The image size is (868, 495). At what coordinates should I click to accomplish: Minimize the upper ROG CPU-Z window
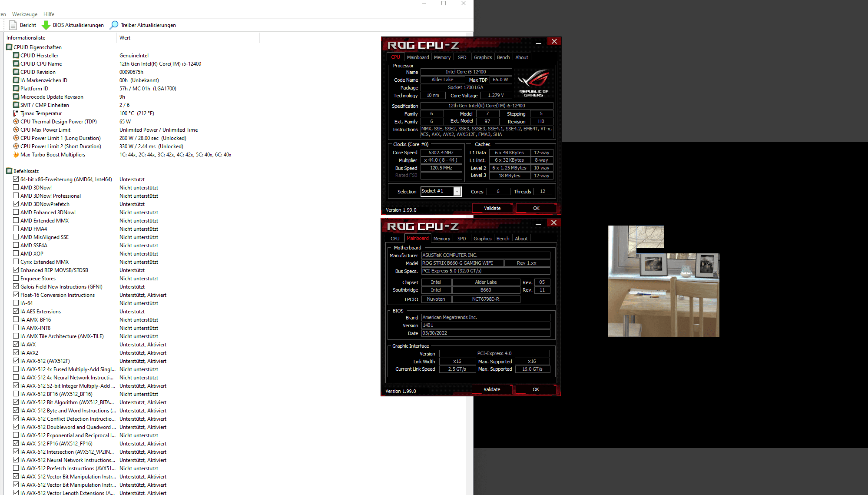(538, 42)
